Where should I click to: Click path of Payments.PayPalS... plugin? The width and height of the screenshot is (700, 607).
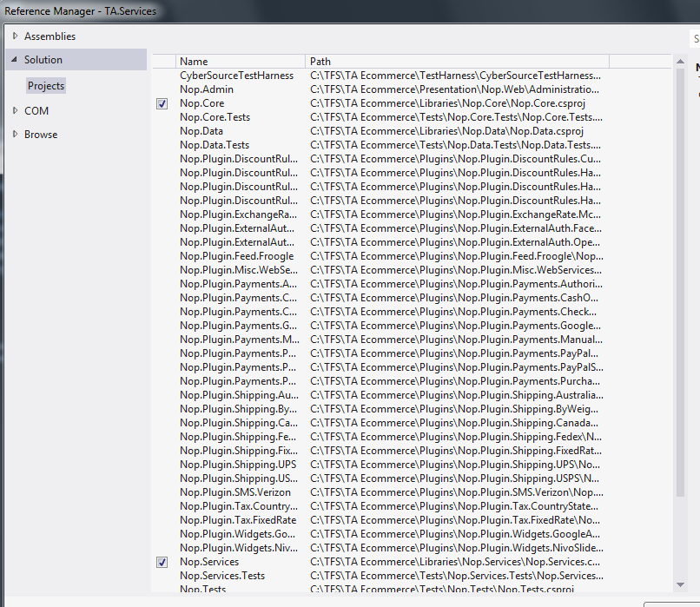tap(457, 366)
